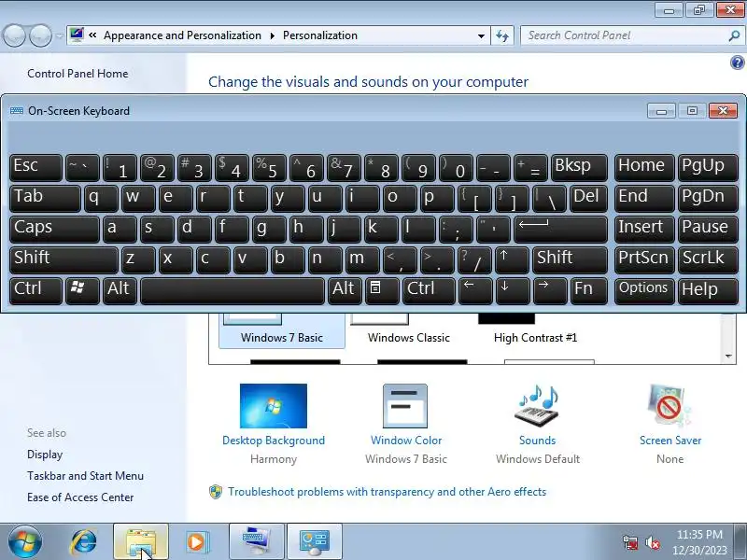747x560 pixels.
Task: Open Windows Explorer taskbar icon
Action: coord(141,542)
